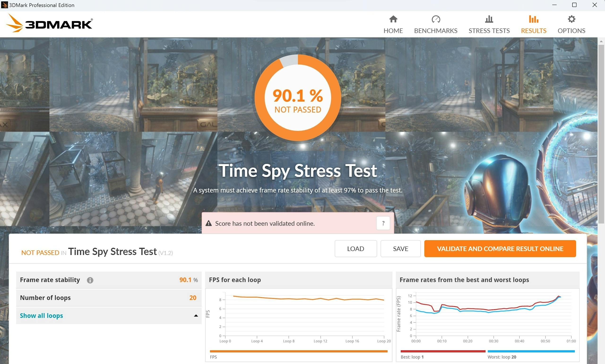
Task: Click the warning triangle icon in validation banner
Action: [x=208, y=223]
